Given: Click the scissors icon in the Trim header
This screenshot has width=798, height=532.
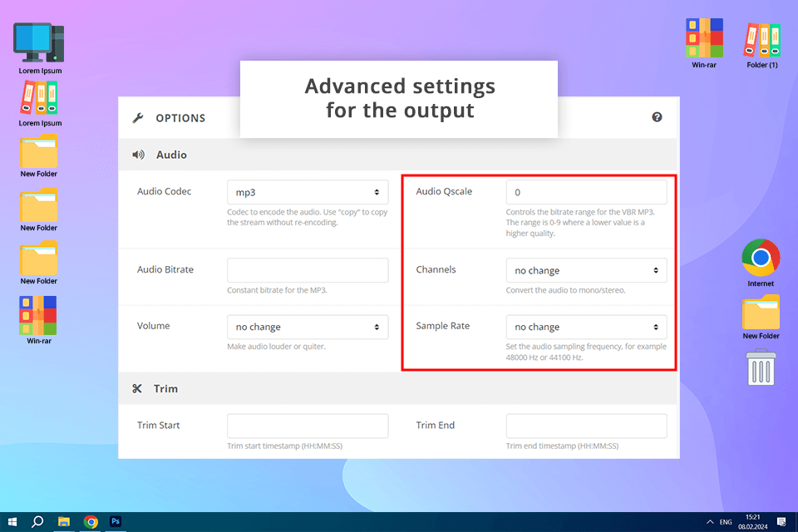Looking at the screenshot, I should click(x=137, y=388).
